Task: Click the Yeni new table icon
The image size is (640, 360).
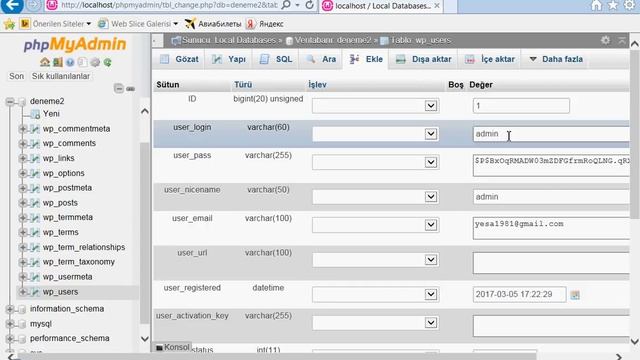Action: coord(35,114)
